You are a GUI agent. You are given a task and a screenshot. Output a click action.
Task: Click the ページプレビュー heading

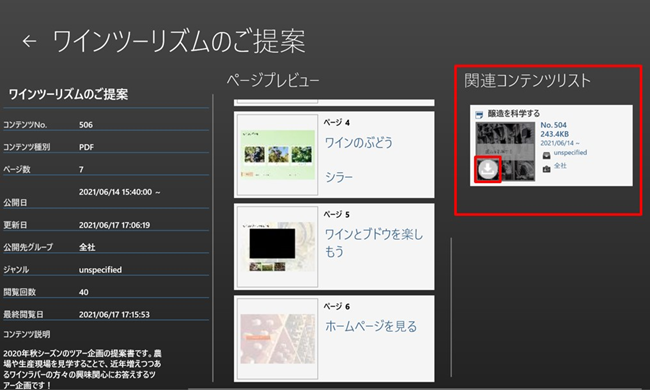[x=273, y=80]
